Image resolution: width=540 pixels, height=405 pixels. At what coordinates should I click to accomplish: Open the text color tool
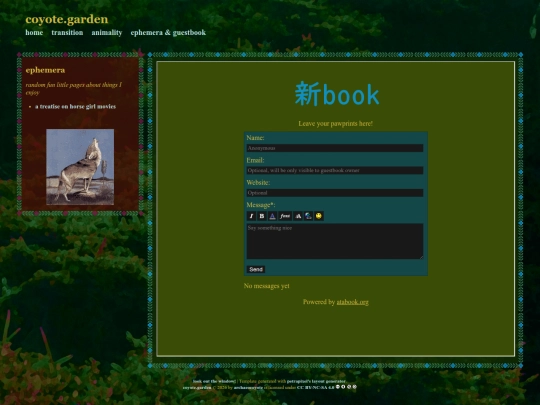click(x=272, y=216)
